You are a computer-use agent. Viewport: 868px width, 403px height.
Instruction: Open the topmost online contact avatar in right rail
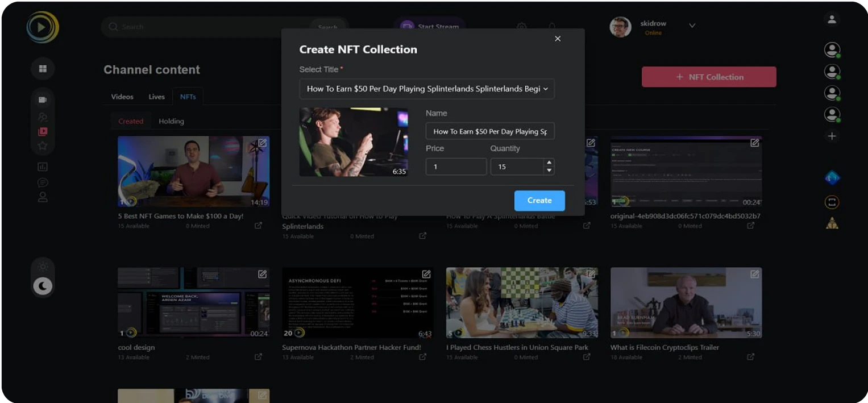coord(832,50)
